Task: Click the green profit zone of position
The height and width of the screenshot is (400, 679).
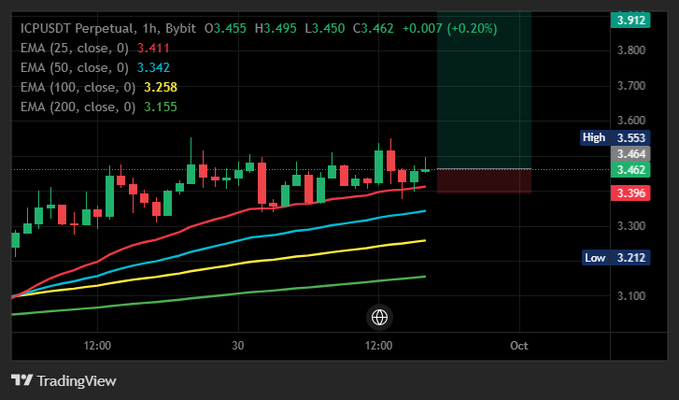Action: 484,90
